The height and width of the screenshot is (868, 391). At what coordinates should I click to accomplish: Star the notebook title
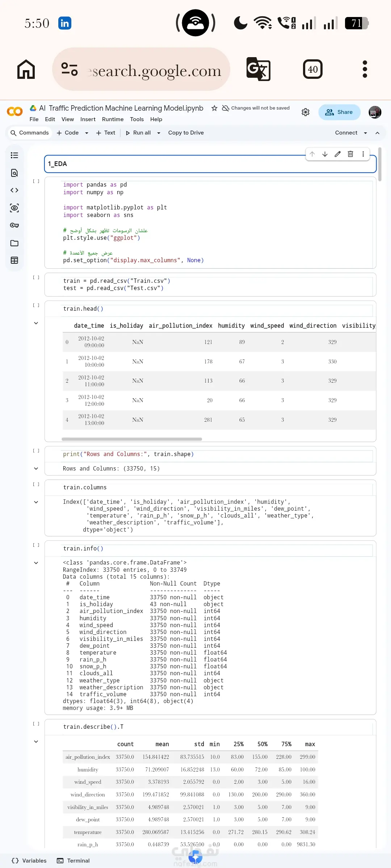coord(214,108)
